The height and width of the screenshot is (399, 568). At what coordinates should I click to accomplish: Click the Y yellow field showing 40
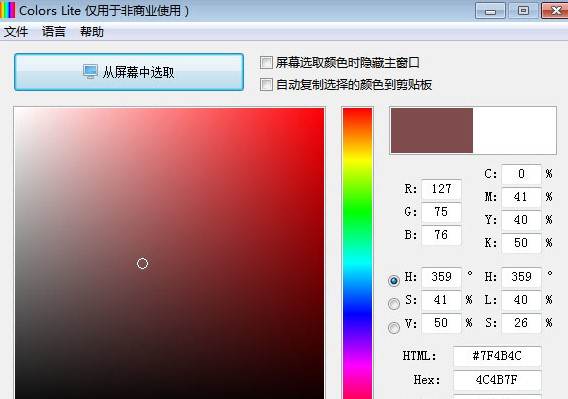521,220
